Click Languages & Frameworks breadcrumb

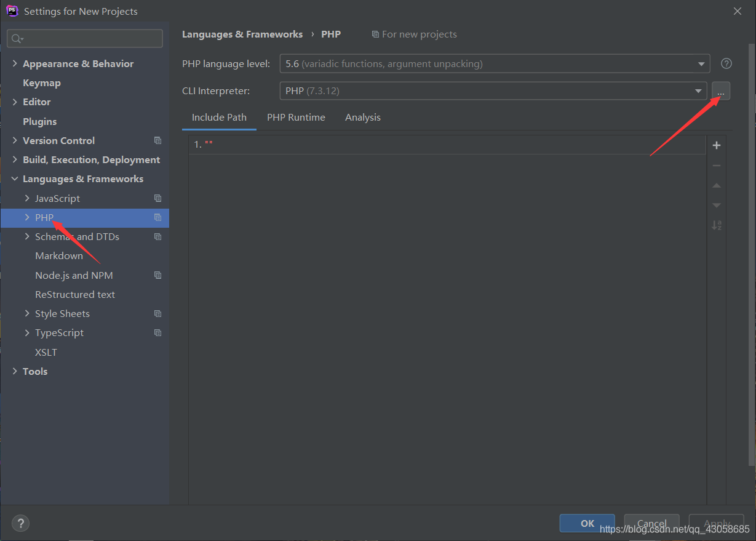pos(242,34)
